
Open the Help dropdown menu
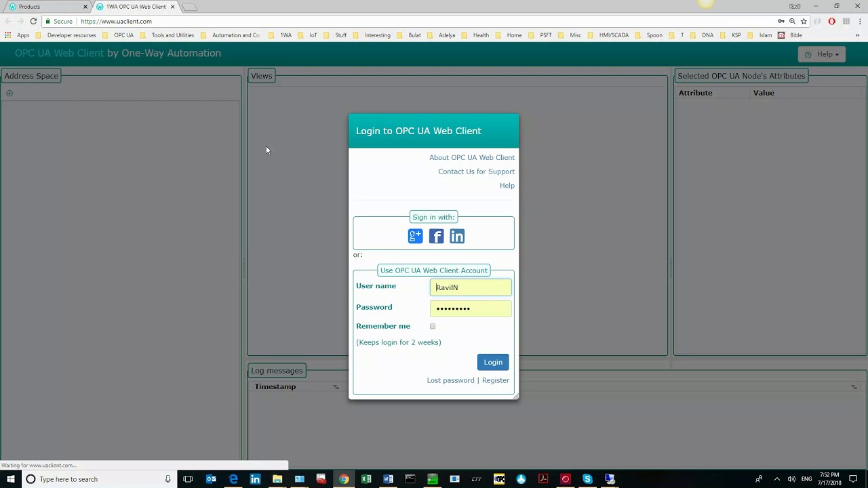pyautogui.click(x=822, y=54)
